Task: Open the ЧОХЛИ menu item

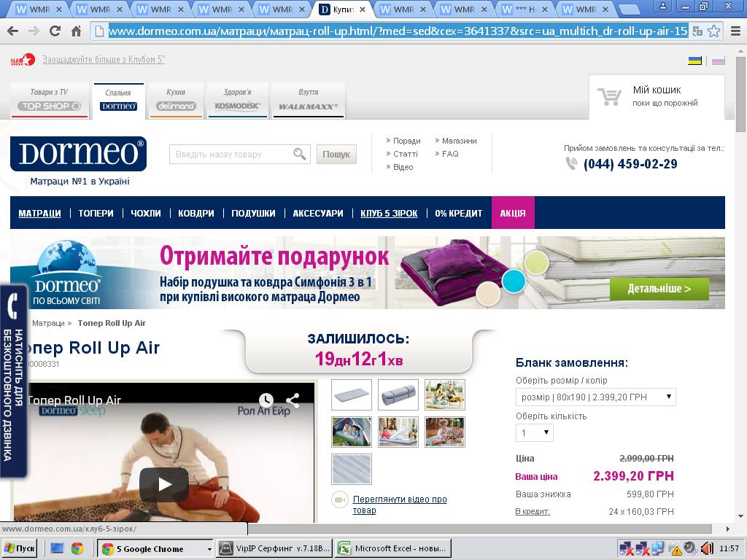Action: click(x=146, y=214)
